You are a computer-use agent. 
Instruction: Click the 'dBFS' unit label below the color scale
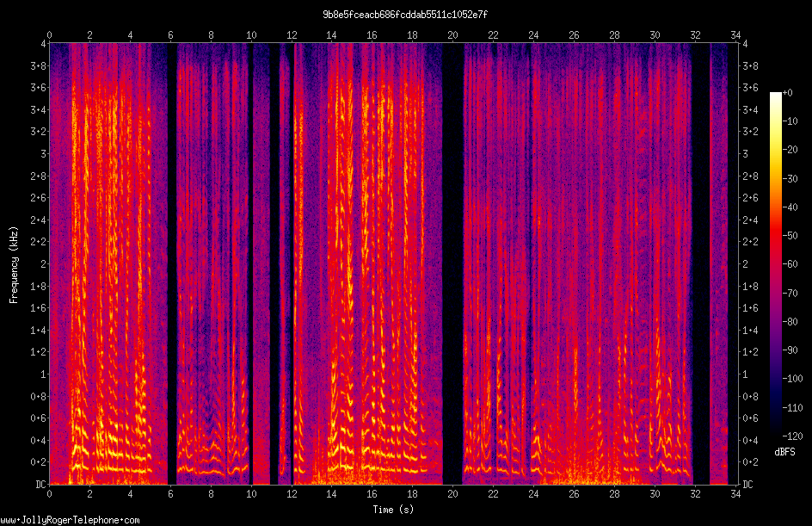(x=784, y=452)
